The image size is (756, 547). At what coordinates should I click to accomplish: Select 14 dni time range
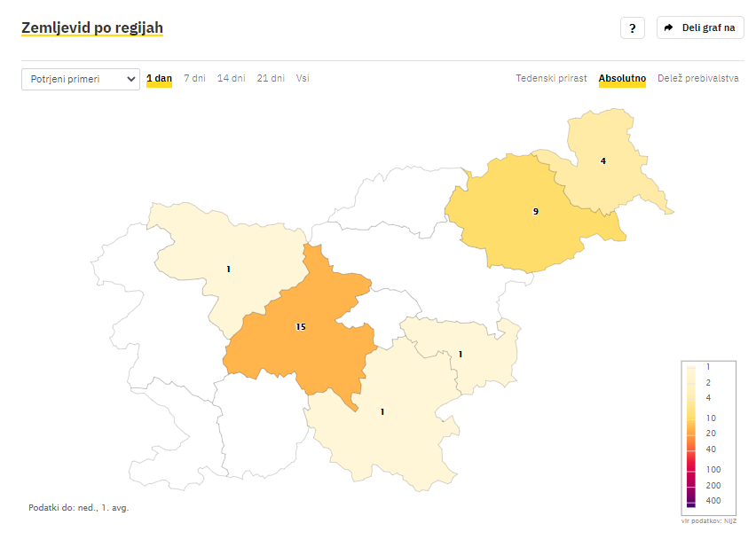pyautogui.click(x=232, y=78)
